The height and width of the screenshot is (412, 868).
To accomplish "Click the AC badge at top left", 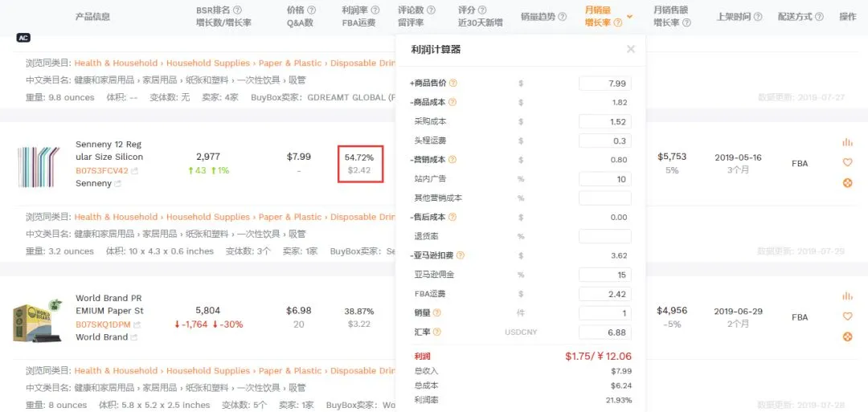I will (x=23, y=39).
